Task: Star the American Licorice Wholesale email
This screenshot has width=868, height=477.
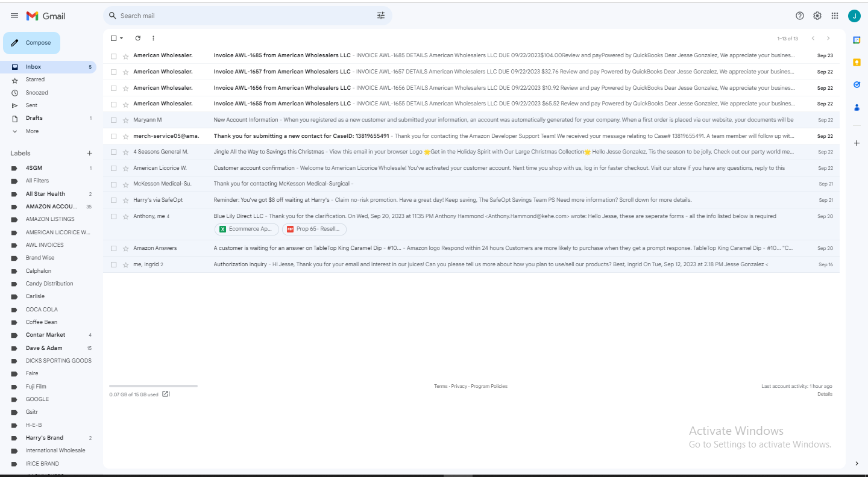Action: 125,169
